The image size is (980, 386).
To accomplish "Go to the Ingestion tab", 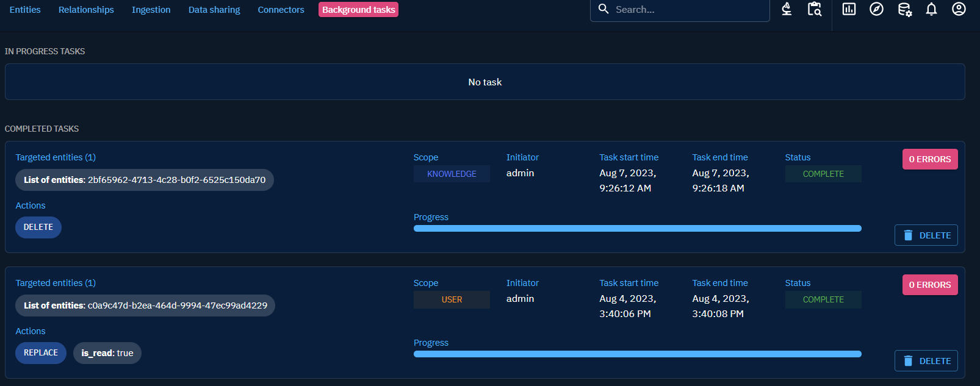I will click(x=151, y=10).
